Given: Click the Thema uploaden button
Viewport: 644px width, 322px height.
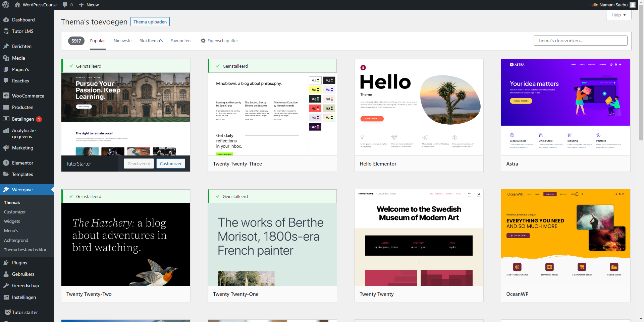Looking at the screenshot, I should pyautogui.click(x=150, y=22).
